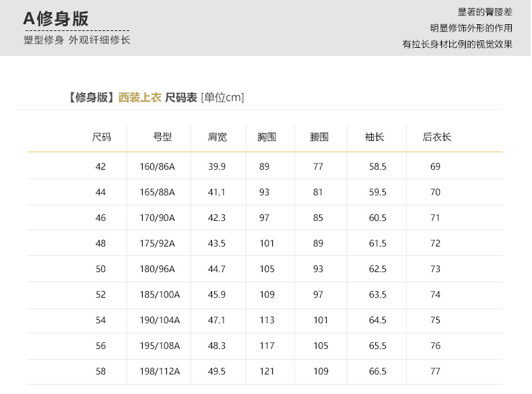Click the '175/92A' cell

158,243
